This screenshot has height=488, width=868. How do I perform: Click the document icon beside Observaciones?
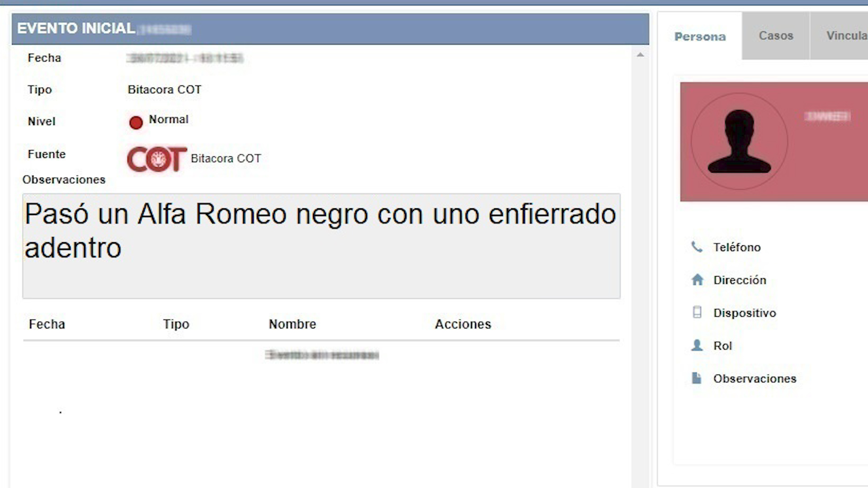pos(697,378)
